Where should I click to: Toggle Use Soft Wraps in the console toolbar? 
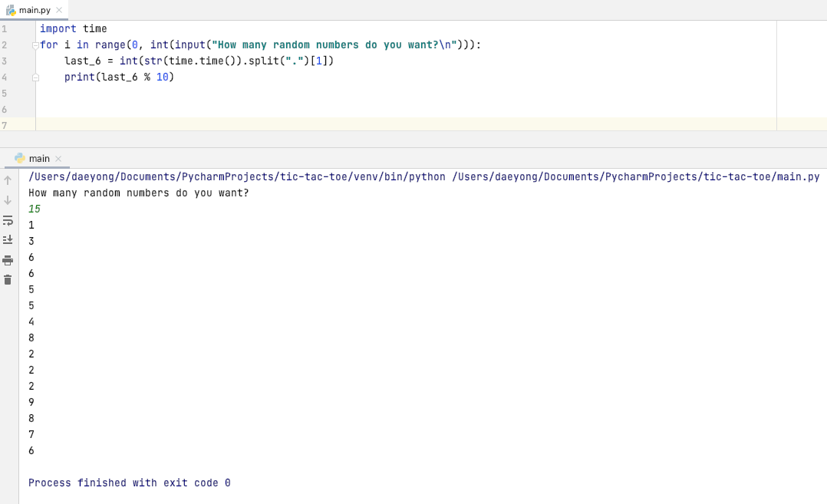click(x=8, y=219)
